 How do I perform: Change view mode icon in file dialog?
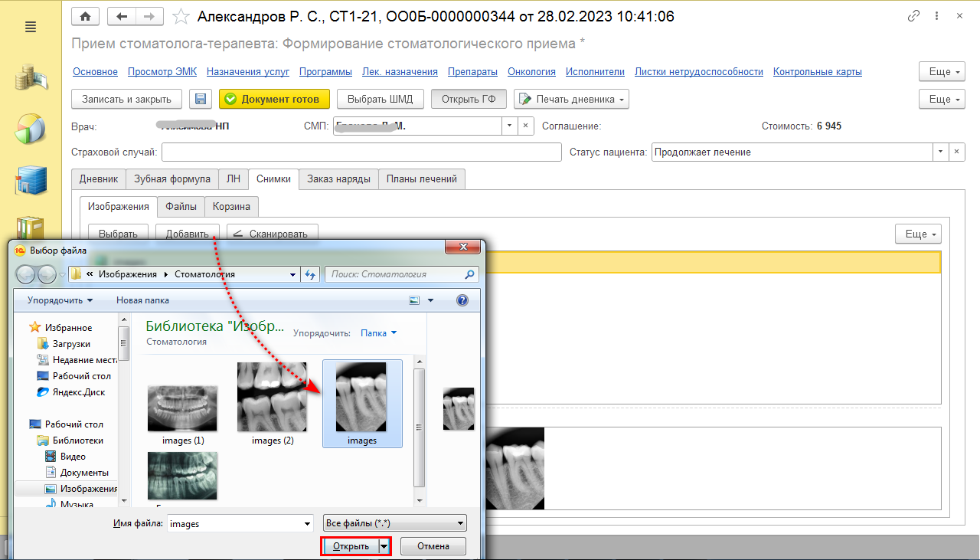(414, 300)
